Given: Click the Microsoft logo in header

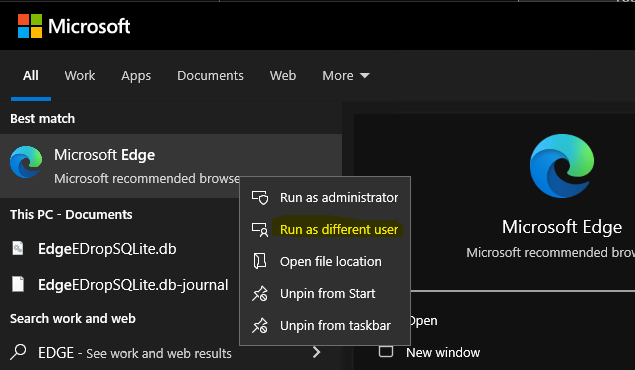Looking at the screenshot, I should click(x=74, y=26).
